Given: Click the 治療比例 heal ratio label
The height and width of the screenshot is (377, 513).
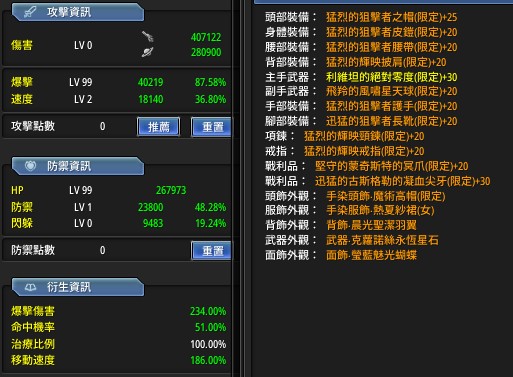Looking at the screenshot, I should 33,344.
